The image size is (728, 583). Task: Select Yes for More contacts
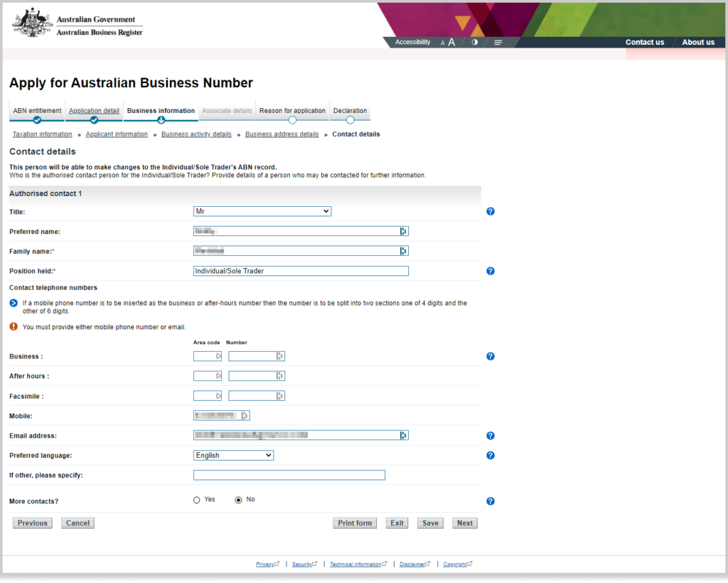click(196, 499)
